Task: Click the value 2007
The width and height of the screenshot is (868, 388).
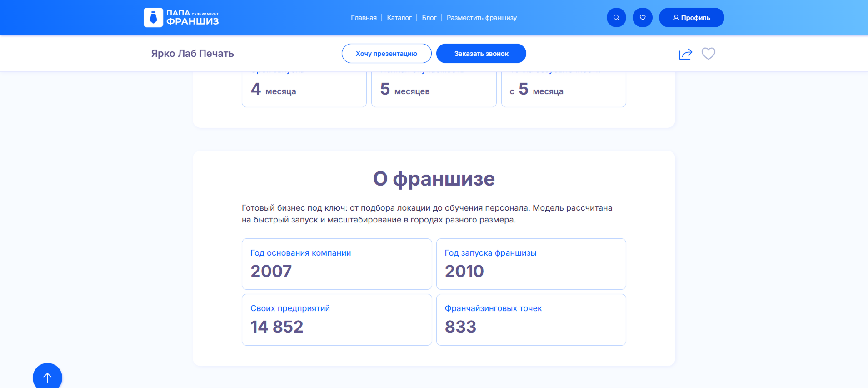Action: point(271,271)
